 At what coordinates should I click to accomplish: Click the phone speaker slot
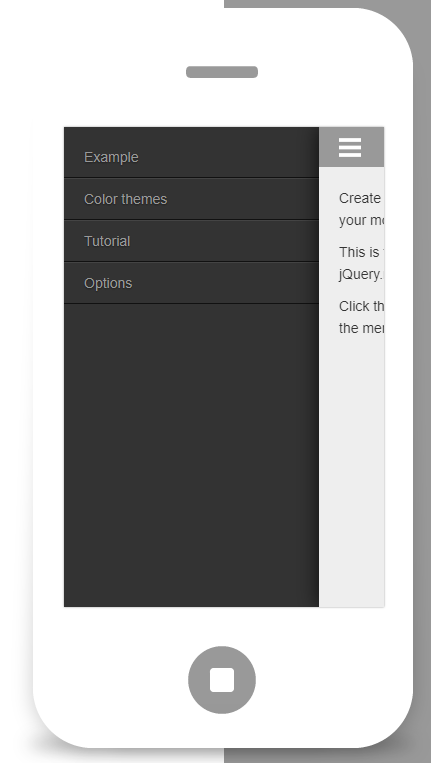tap(222, 72)
